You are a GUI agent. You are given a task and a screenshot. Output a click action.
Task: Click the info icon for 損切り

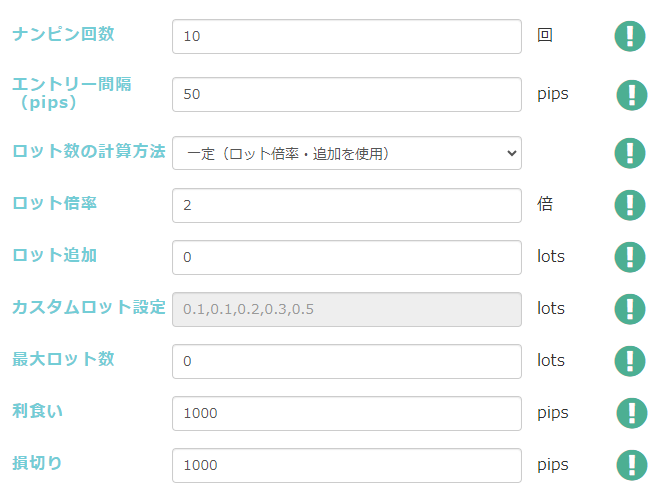tap(630, 465)
